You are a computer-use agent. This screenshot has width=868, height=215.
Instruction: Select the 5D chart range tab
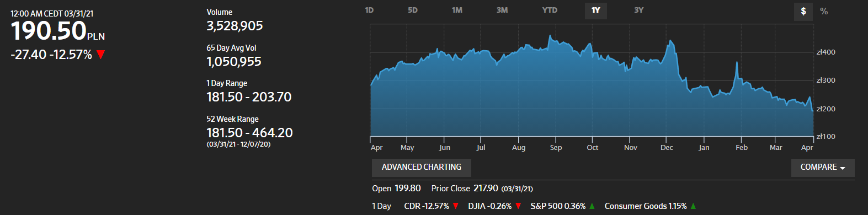(413, 10)
